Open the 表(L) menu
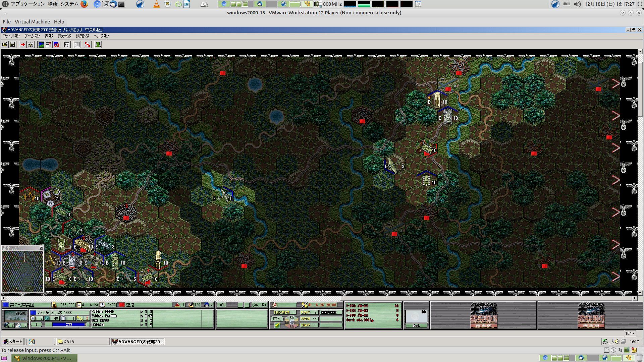The image size is (644, 362). [x=49, y=36]
